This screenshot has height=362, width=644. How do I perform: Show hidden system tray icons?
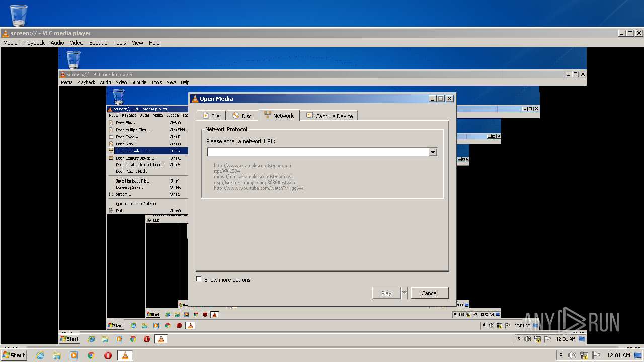coord(561,355)
